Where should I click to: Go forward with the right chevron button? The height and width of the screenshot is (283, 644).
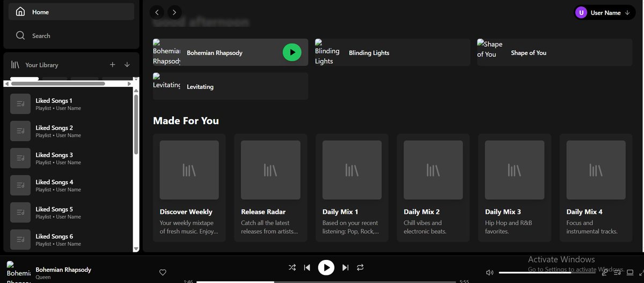pyautogui.click(x=174, y=12)
